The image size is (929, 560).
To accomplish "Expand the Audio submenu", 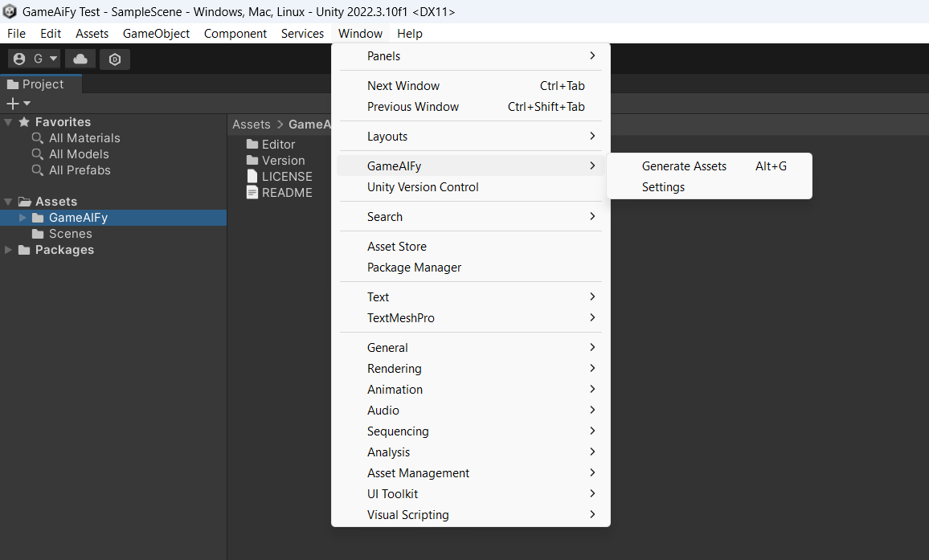I will (x=471, y=410).
